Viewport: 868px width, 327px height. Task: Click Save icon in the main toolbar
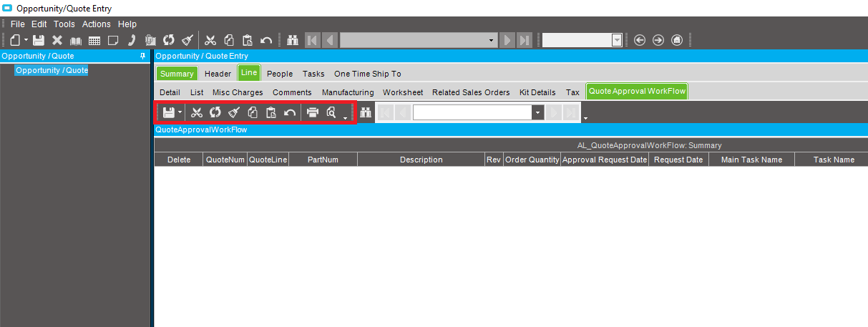pyautogui.click(x=39, y=40)
